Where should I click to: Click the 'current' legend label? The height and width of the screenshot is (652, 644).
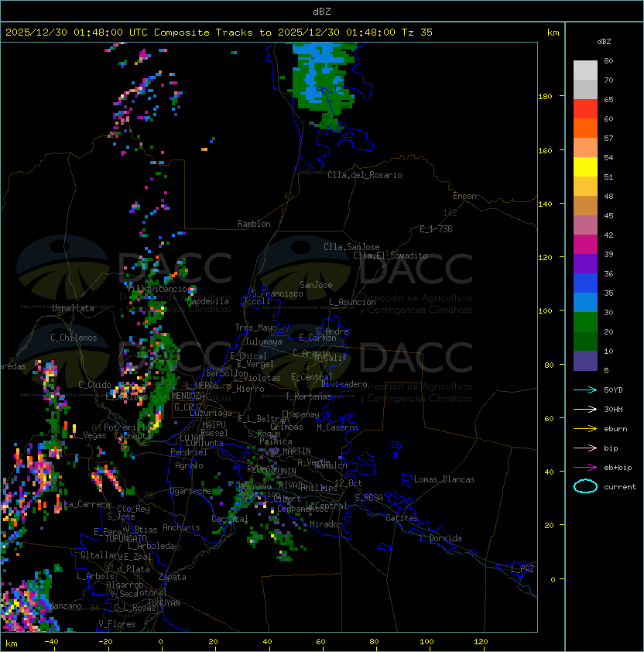click(x=620, y=487)
